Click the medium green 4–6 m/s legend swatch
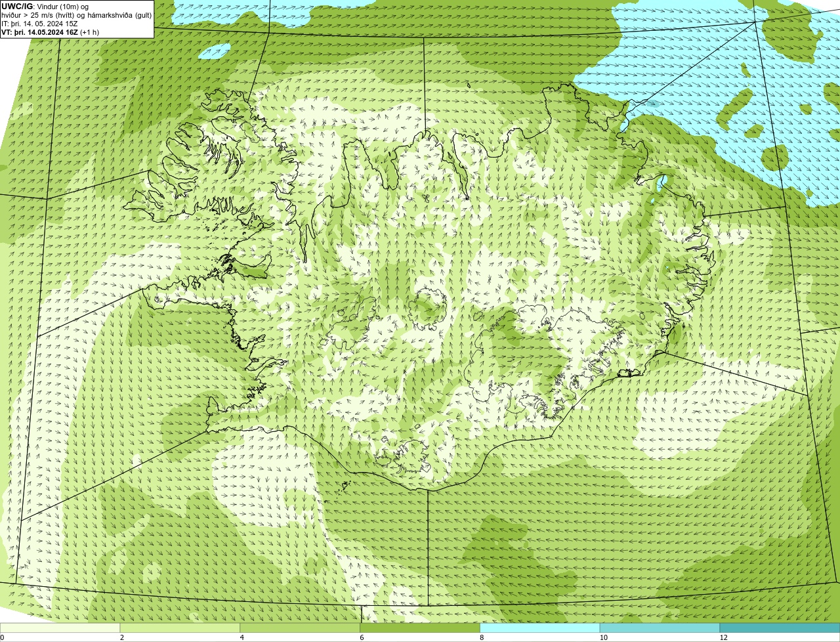 coord(301,628)
